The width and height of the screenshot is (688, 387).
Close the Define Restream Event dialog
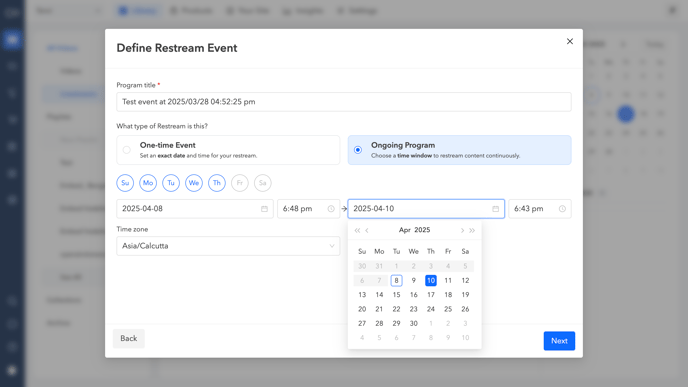click(x=570, y=41)
